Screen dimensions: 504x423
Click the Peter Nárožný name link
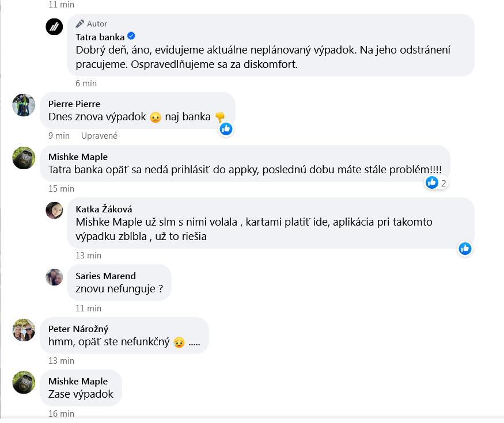pos(78,329)
